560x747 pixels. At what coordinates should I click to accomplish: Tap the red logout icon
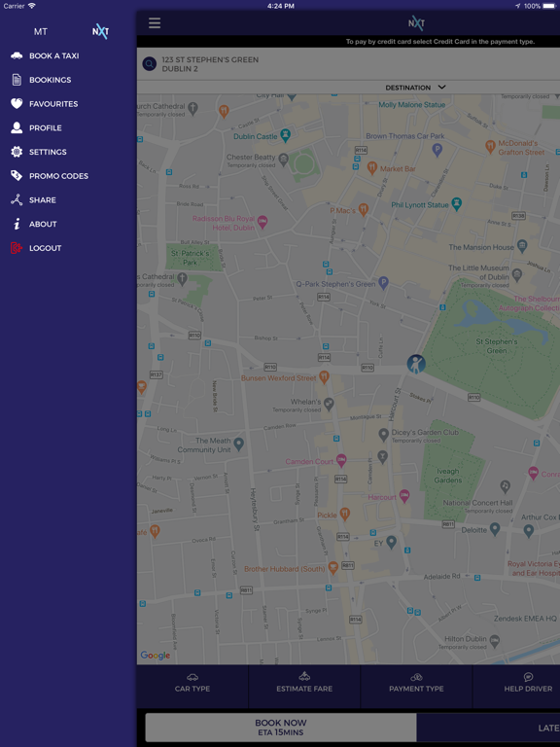click(17, 248)
